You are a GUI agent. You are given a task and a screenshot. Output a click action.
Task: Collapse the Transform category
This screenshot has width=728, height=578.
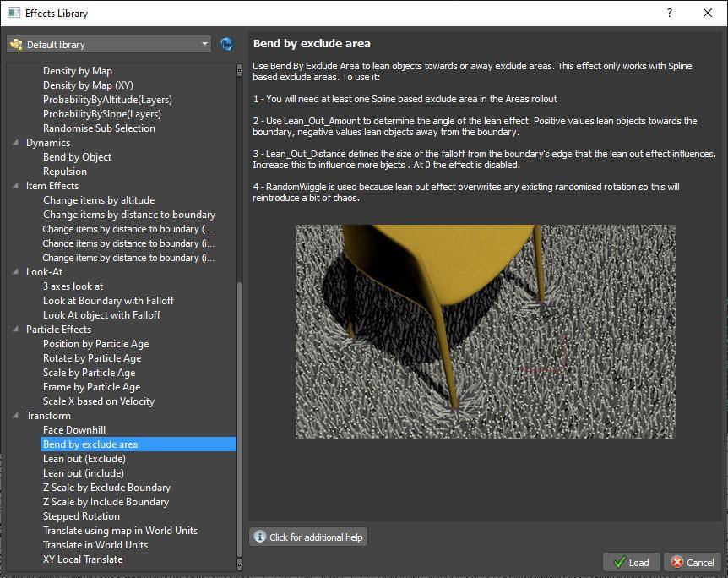click(x=16, y=416)
